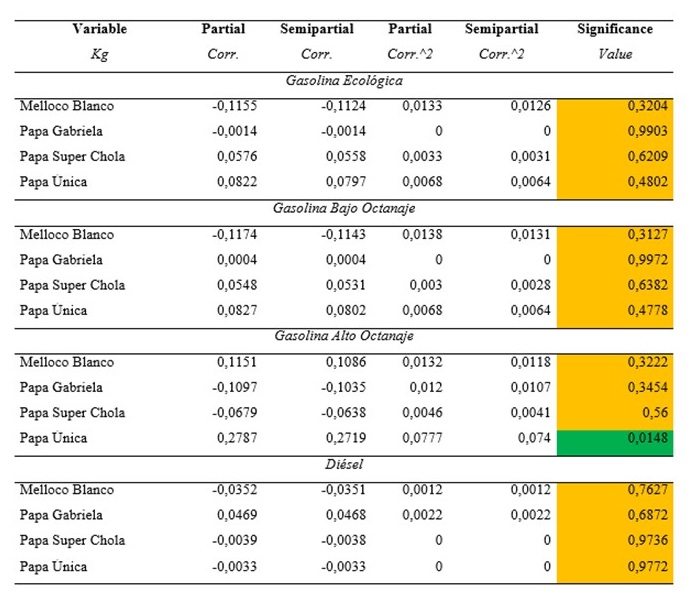695x605 pixels.
Task: Select the Gasolina Bajo Octanaje section heading
Action: tap(343, 208)
